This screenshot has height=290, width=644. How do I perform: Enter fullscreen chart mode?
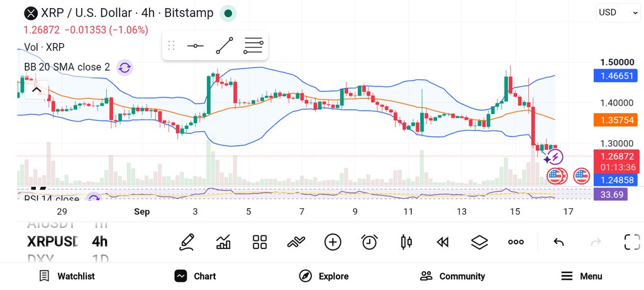[632, 242]
